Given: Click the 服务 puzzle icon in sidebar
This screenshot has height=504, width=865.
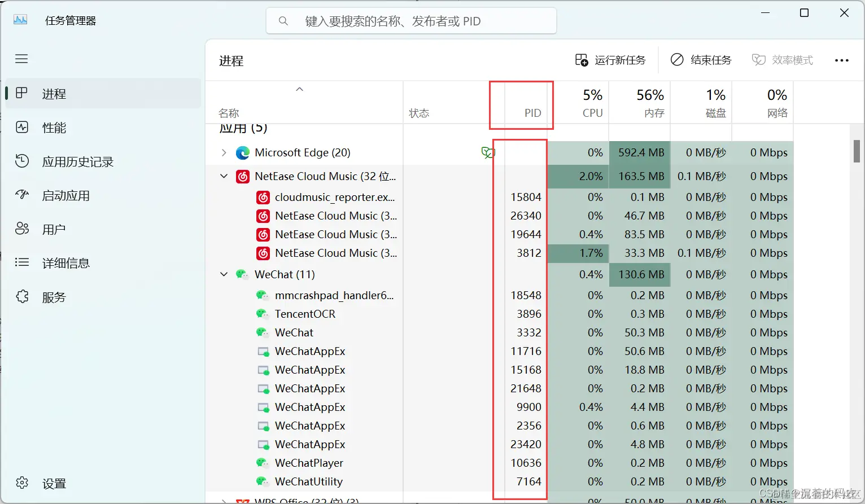Looking at the screenshot, I should coord(22,297).
